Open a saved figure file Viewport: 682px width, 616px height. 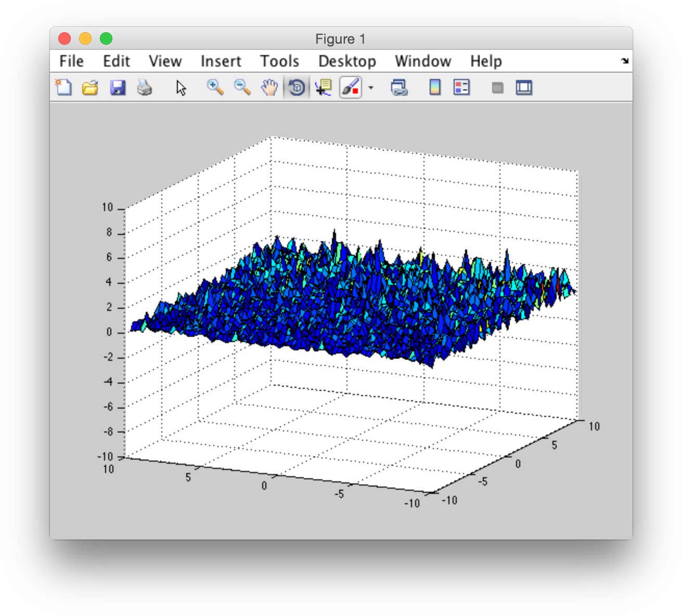coord(89,87)
